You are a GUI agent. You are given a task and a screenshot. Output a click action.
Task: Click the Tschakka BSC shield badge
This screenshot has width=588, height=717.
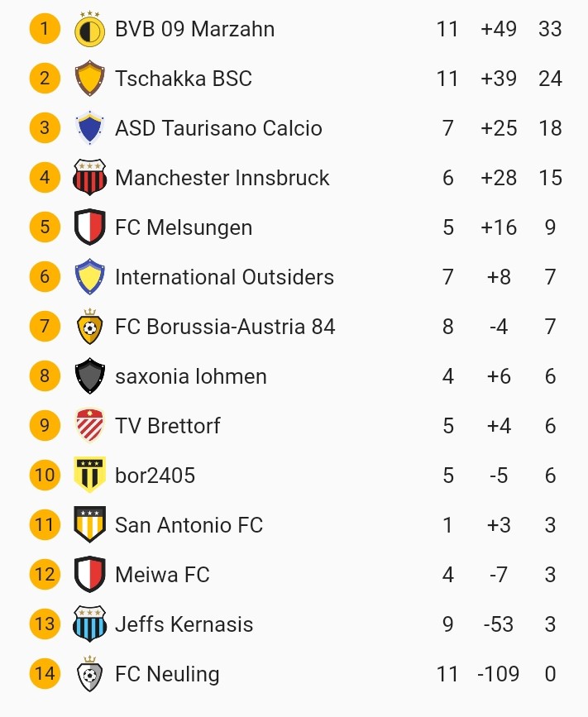pos(89,79)
